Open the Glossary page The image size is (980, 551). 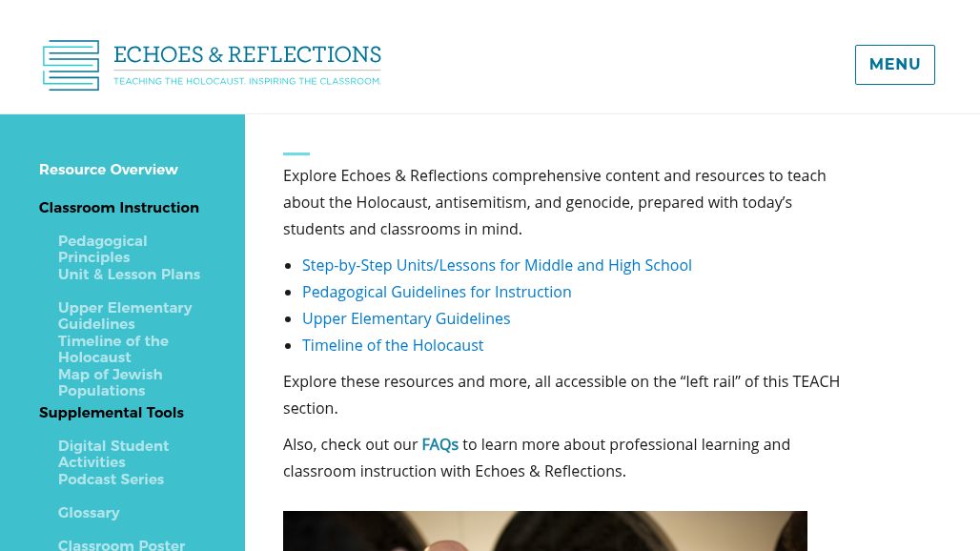point(89,513)
